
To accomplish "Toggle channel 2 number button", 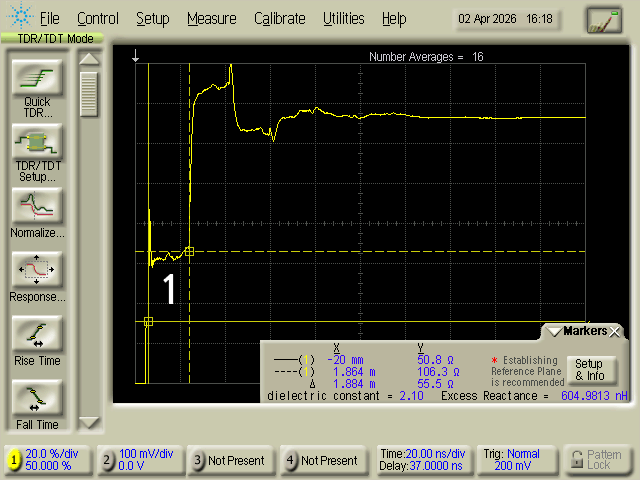I will coord(107,460).
